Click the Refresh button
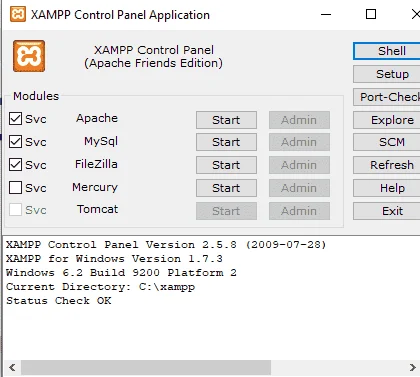 pos(387,165)
